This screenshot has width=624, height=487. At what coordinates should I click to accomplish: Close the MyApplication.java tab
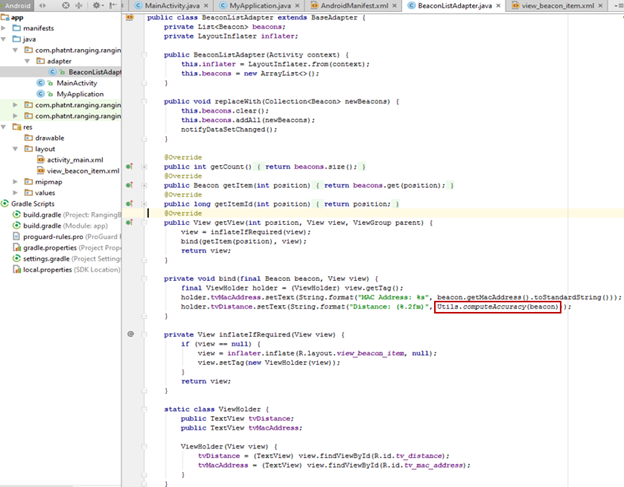click(x=297, y=6)
